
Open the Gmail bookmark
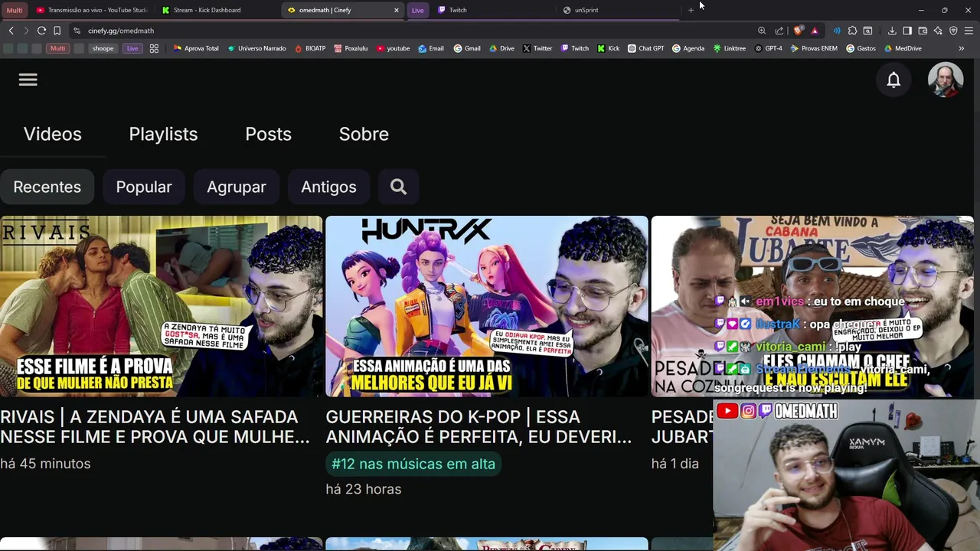point(467,48)
